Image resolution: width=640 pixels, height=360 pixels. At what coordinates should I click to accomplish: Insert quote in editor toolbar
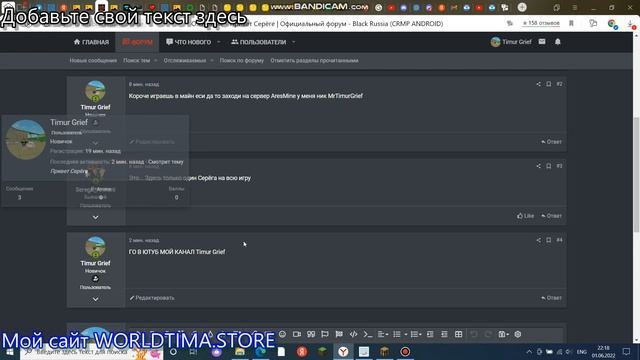(311, 334)
